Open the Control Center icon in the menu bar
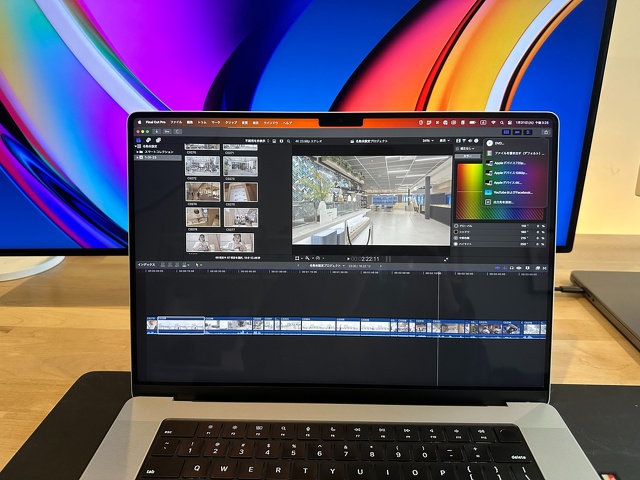This screenshot has width=640, height=480. (509, 122)
